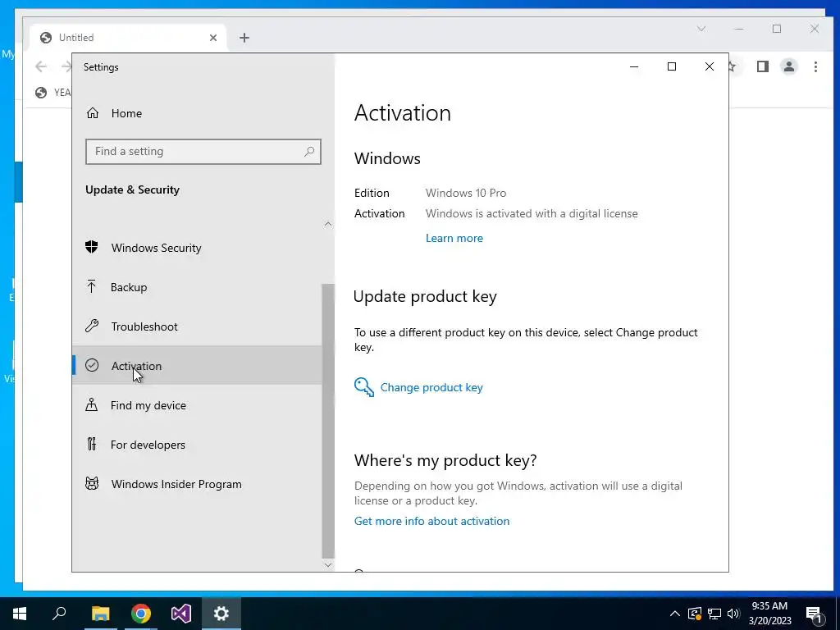Select Backup in the sidebar
Screen dimensions: 840x630
197,287
